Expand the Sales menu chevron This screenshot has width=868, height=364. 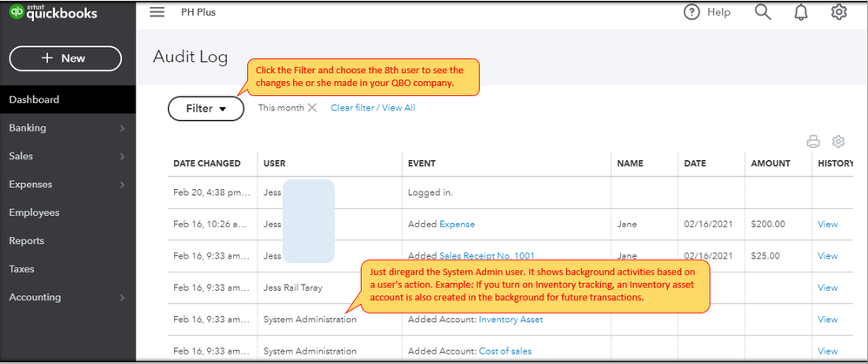point(123,157)
